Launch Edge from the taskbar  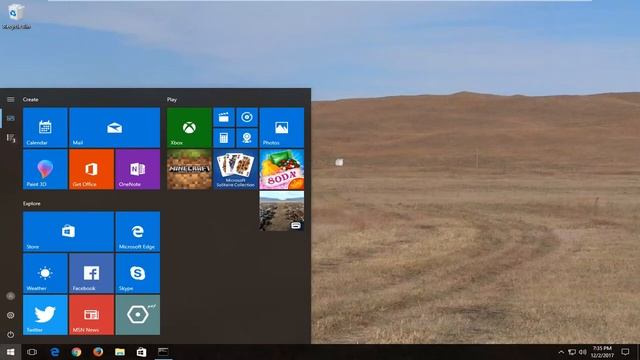55,352
